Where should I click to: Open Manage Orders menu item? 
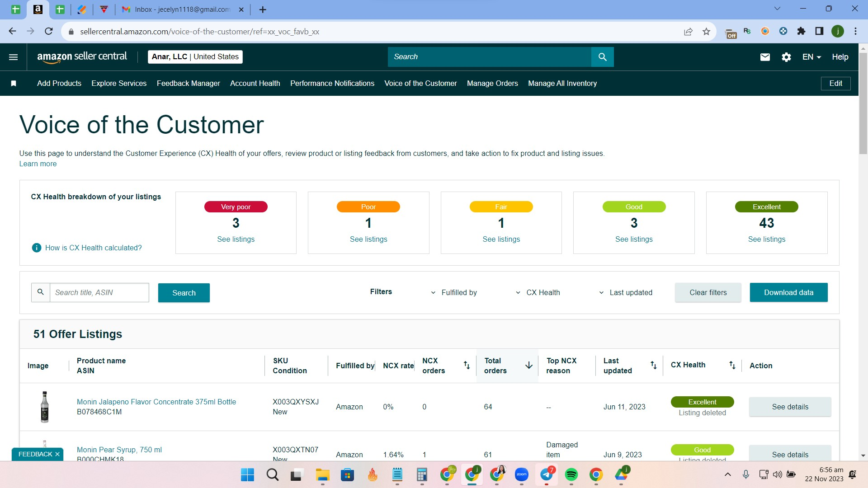click(x=492, y=83)
